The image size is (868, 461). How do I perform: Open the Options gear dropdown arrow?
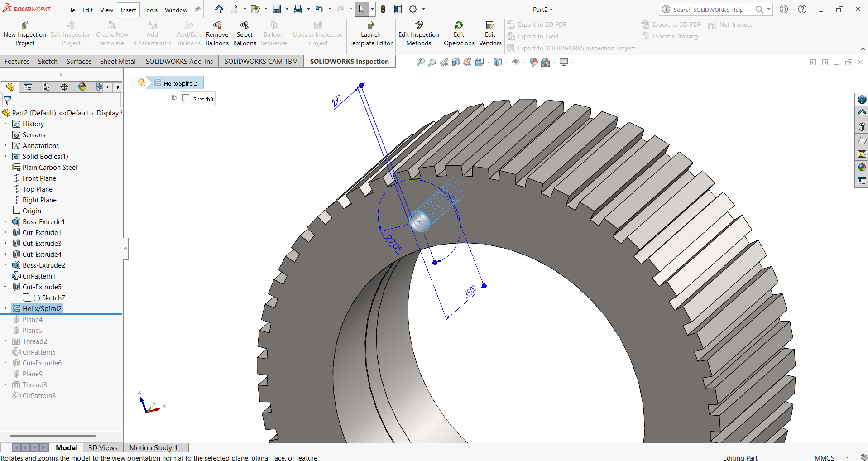[424, 9]
